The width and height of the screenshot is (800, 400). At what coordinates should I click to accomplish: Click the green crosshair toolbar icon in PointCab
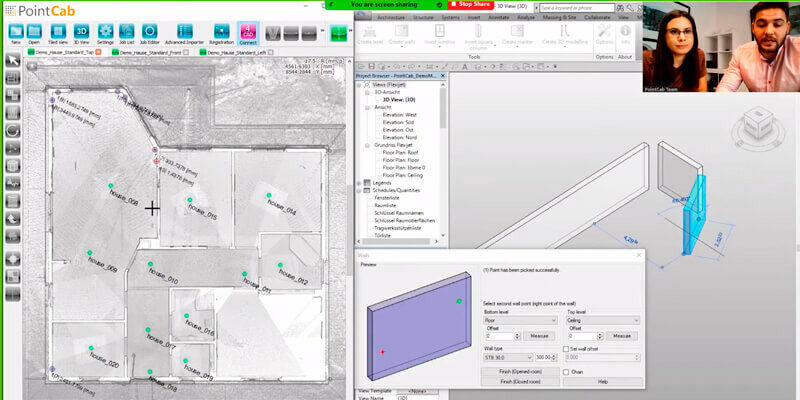(338, 33)
